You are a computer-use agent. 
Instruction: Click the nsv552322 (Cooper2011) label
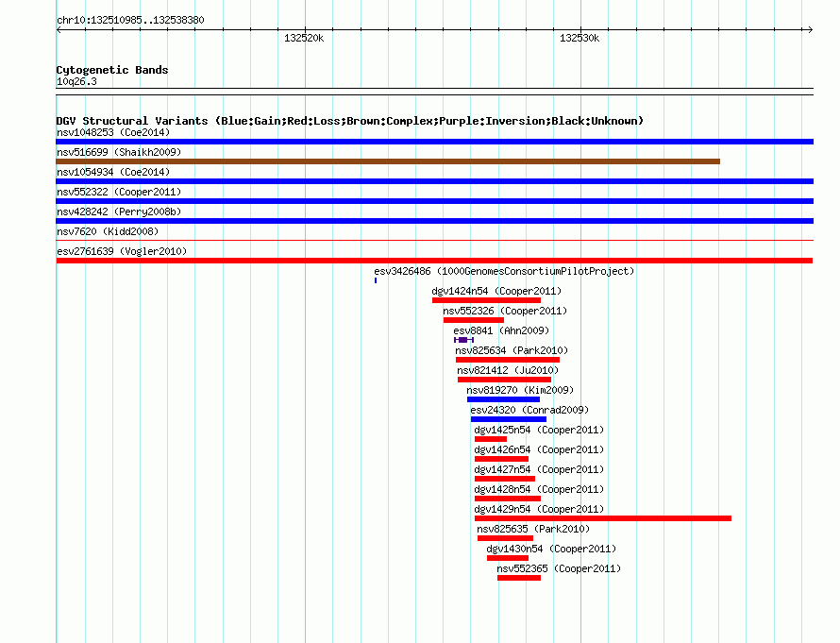(119, 192)
